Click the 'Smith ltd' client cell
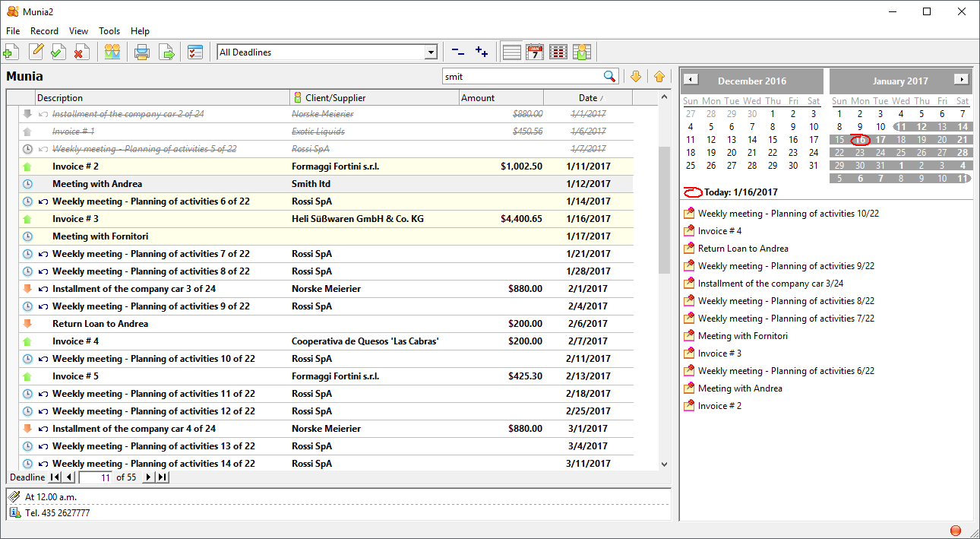The width and height of the screenshot is (980, 539). (x=312, y=184)
